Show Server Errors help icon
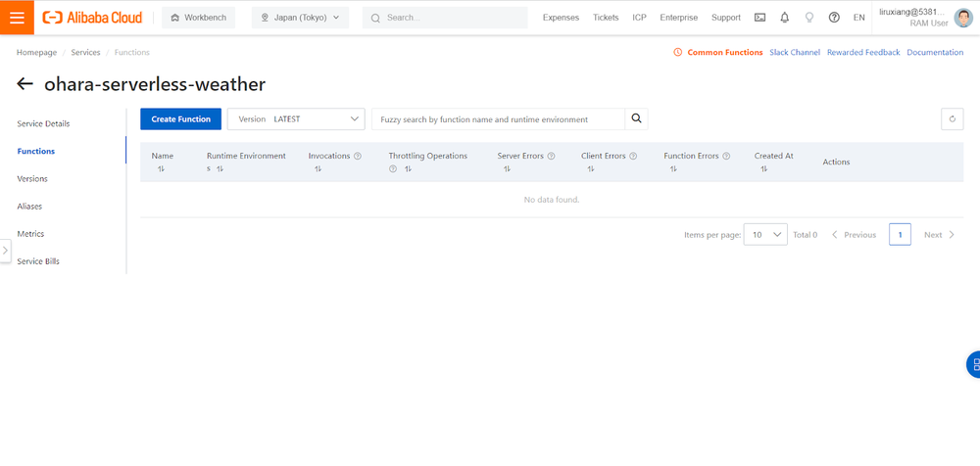 (551, 157)
